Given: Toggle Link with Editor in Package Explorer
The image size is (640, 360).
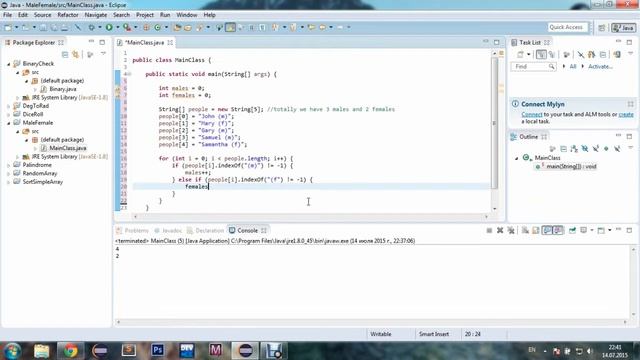Looking at the screenshot, I should click(76, 54).
